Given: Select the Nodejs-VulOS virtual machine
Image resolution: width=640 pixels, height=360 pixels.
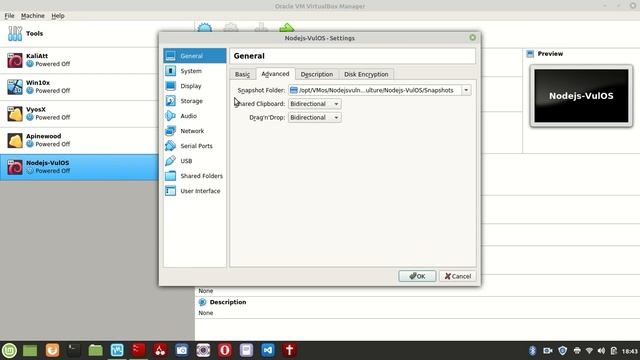Looking at the screenshot, I should pyautogui.click(x=80, y=167).
